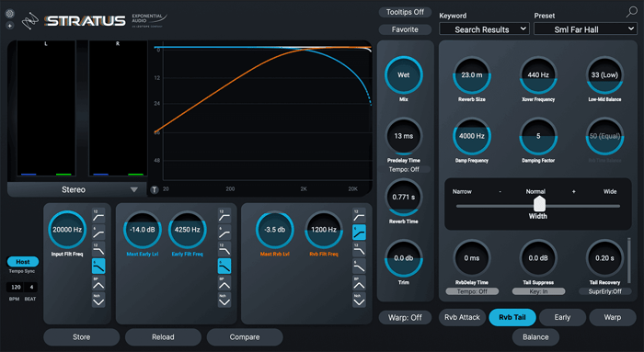This screenshot has height=352, width=644.
Task: Click the Xover Frequency knob showing 440 Hz
Action: pyautogui.click(x=538, y=75)
